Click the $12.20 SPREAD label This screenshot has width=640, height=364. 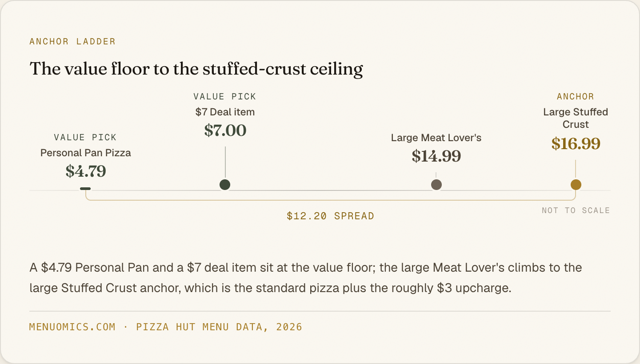[x=331, y=216]
